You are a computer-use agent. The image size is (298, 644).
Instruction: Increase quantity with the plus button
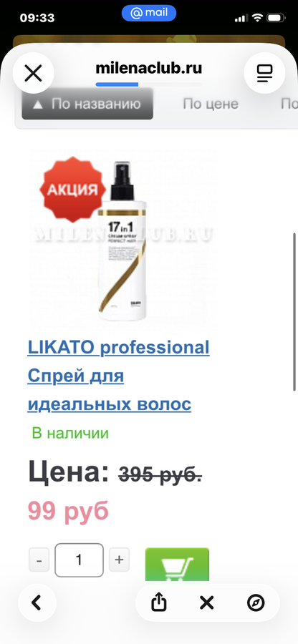coord(119,560)
